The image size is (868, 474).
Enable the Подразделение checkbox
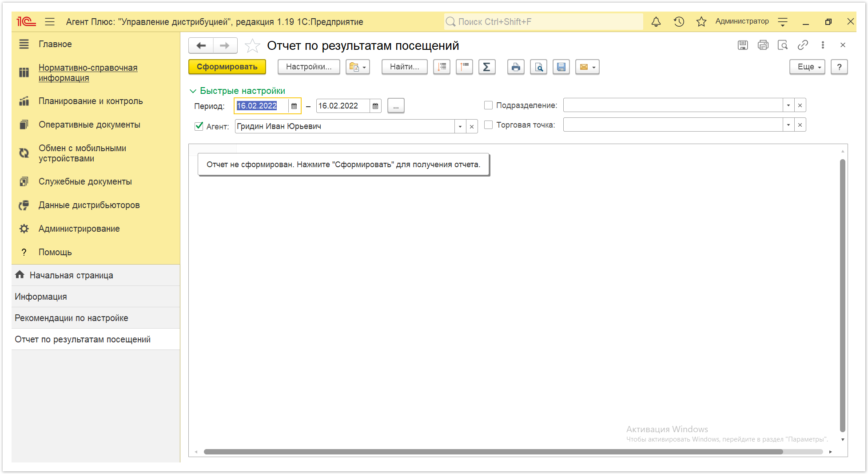coord(488,105)
